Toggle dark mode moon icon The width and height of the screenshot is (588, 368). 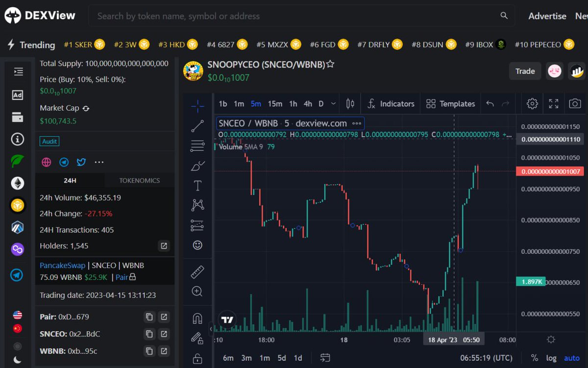(x=18, y=360)
